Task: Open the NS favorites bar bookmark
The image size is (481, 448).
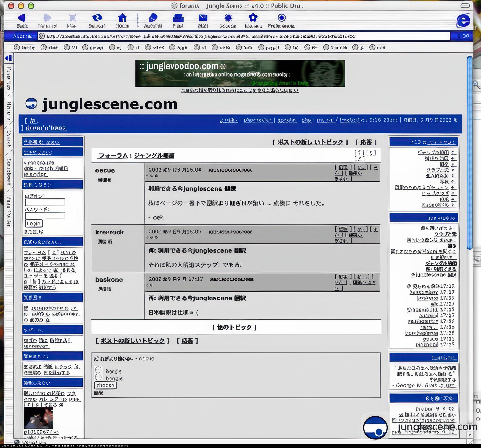Action: coord(311,47)
